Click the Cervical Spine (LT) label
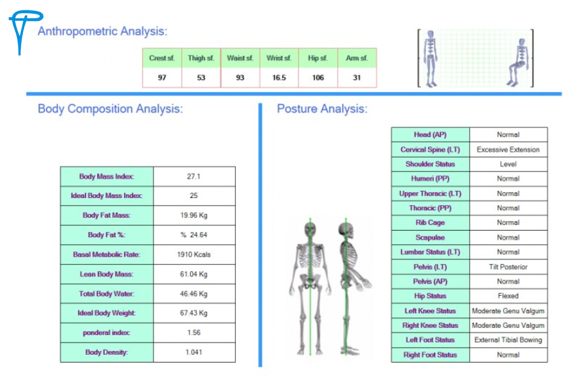Image resolution: width=588 pixels, height=392 pixels. (430, 150)
